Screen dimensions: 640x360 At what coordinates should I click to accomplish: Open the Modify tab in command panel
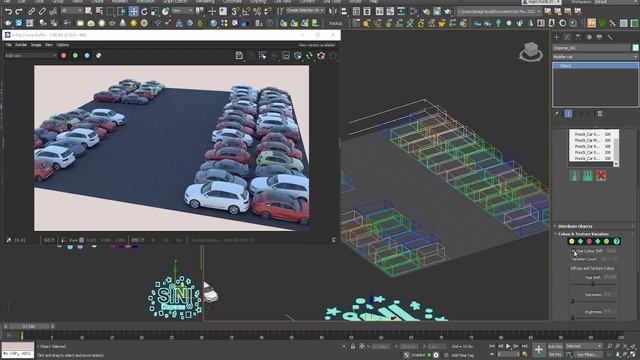567,37
